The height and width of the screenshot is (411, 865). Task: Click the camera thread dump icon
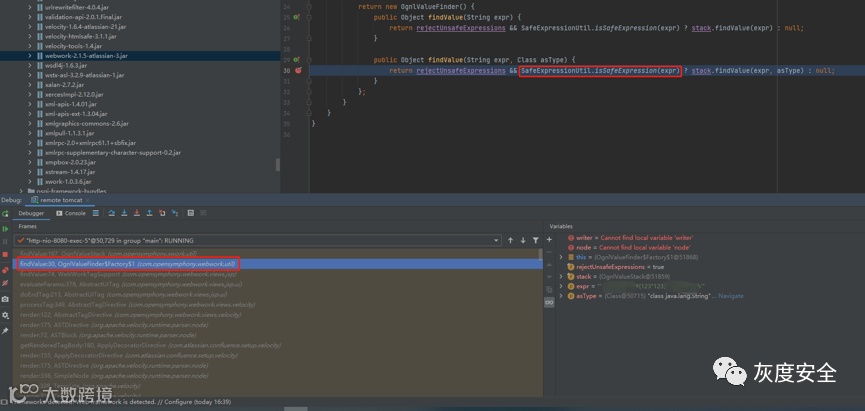(x=6, y=299)
